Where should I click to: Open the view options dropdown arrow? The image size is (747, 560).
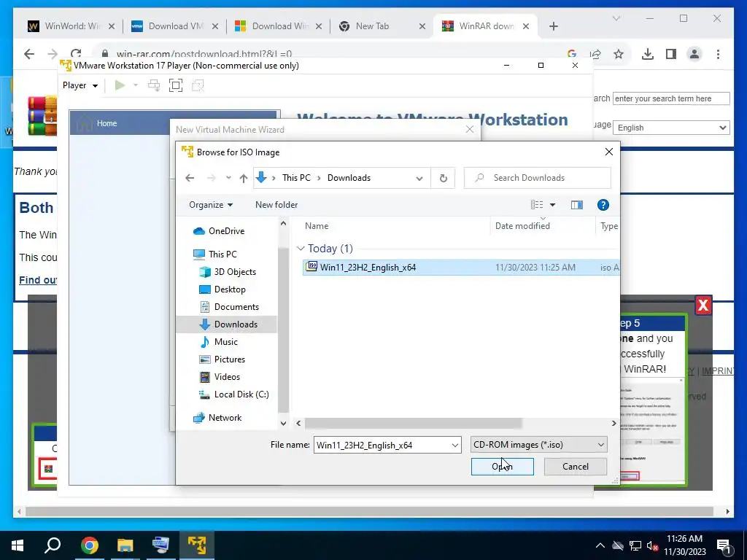pyautogui.click(x=553, y=205)
